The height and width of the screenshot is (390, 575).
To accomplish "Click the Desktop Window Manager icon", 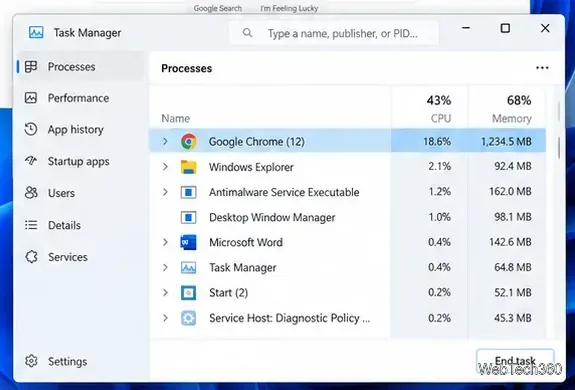I will 188,217.
